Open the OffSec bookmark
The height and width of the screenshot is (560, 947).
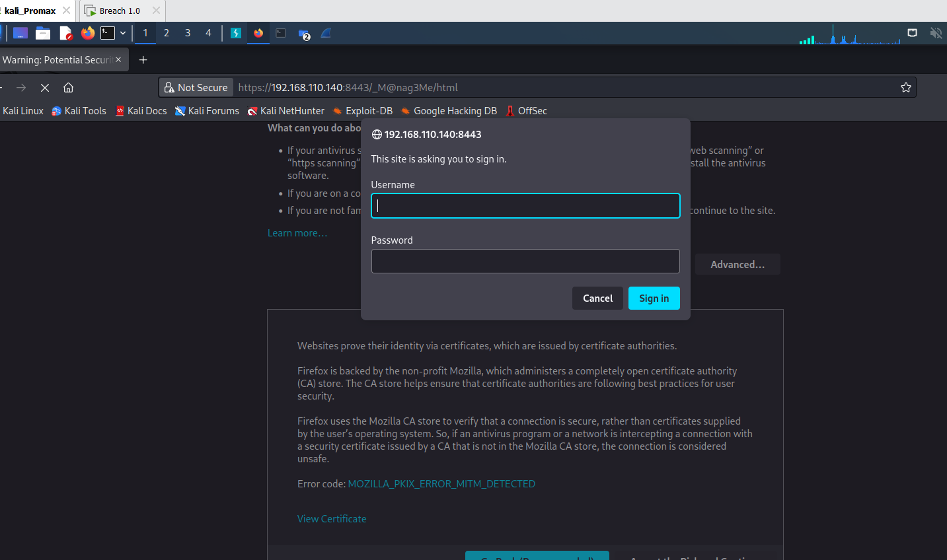coord(526,111)
